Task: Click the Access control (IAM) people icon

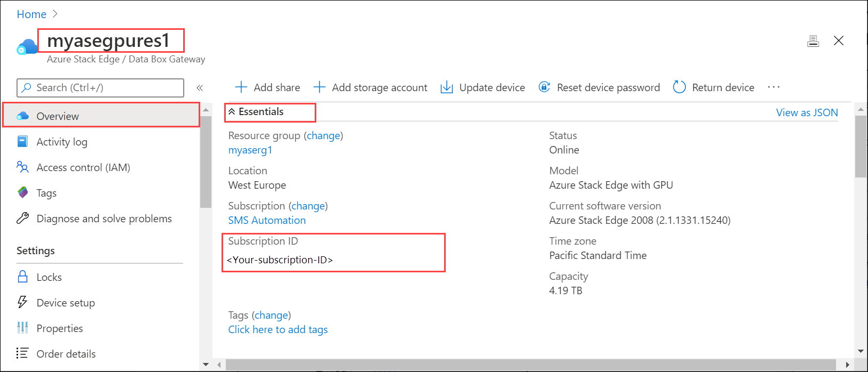Action: (x=22, y=167)
